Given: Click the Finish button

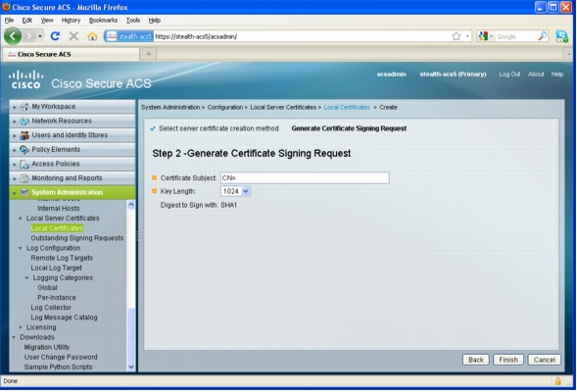Looking at the screenshot, I should [508, 360].
